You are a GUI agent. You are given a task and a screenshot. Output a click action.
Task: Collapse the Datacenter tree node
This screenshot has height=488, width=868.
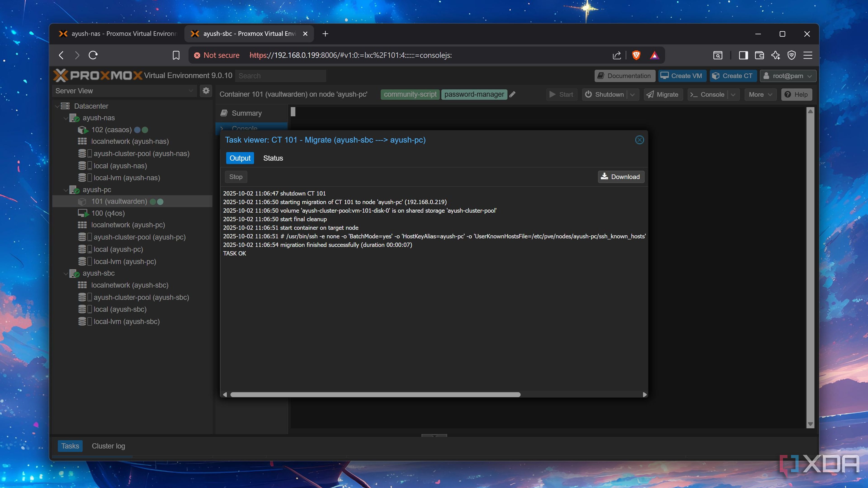coord(57,106)
